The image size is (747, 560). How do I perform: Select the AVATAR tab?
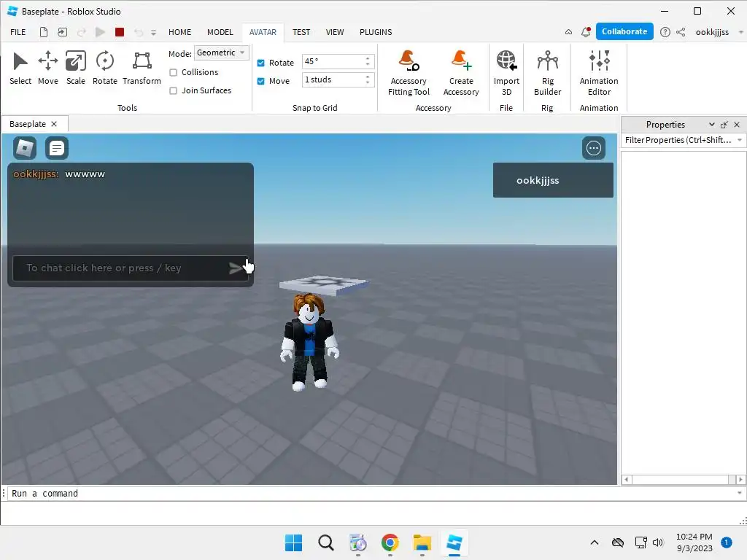coord(263,32)
